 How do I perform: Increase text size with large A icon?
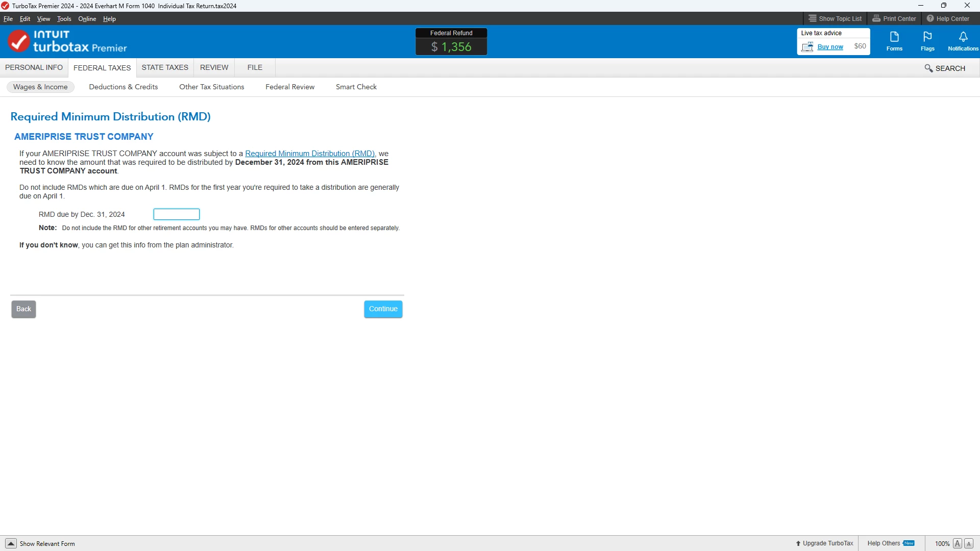(957, 543)
